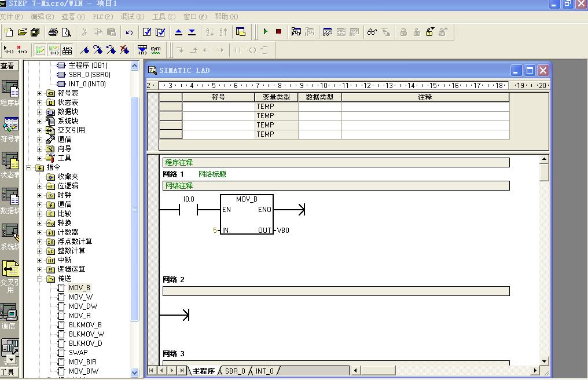Click the Undo toolbar icon
This screenshot has height=380, width=588.
click(129, 32)
